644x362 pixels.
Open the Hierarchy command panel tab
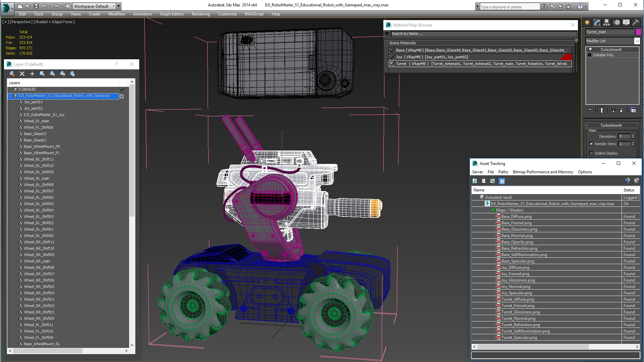(x=607, y=22)
